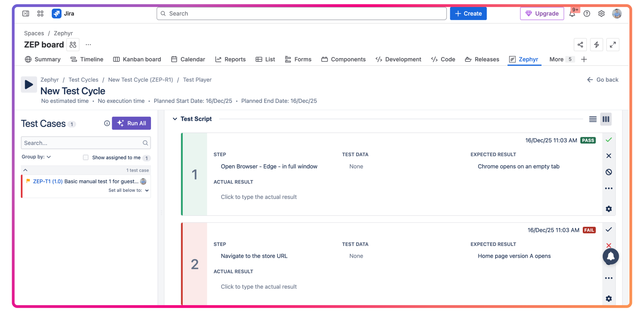Set step 1 as blocked

(608, 172)
